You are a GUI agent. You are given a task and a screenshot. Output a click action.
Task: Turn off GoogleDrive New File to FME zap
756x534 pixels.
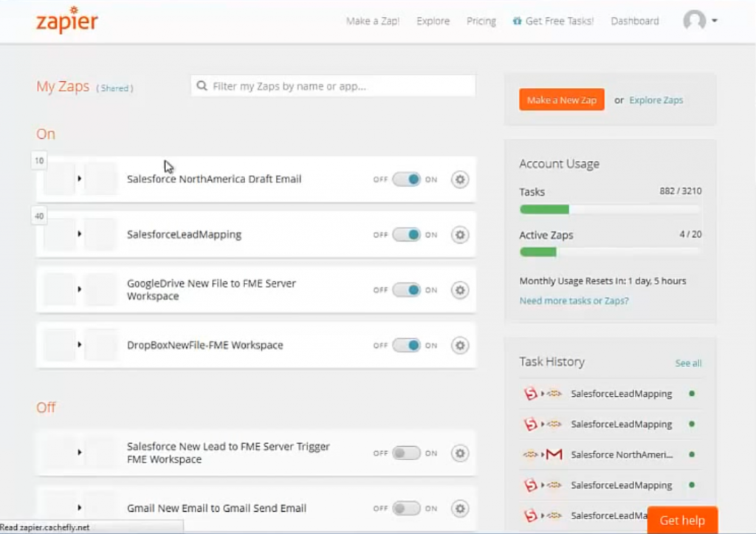[x=406, y=290]
